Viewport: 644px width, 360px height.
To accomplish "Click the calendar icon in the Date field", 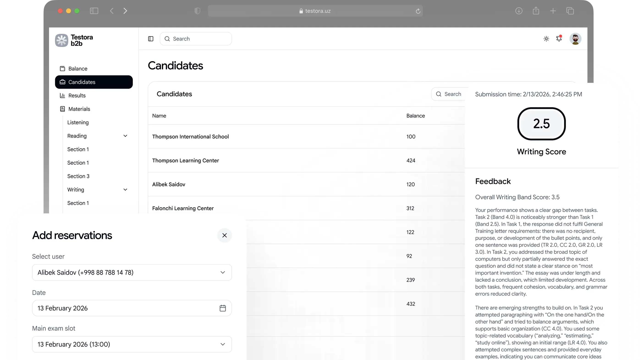I will pos(223,308).
